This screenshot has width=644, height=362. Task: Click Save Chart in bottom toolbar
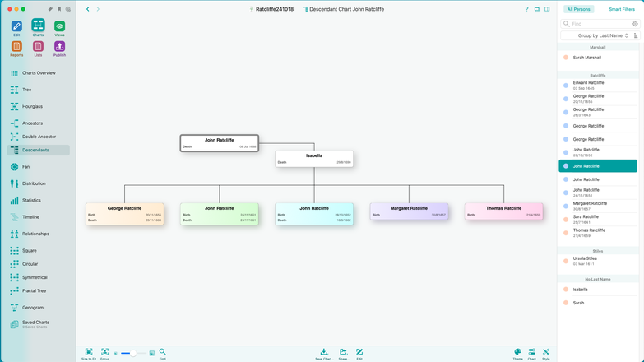324,354
